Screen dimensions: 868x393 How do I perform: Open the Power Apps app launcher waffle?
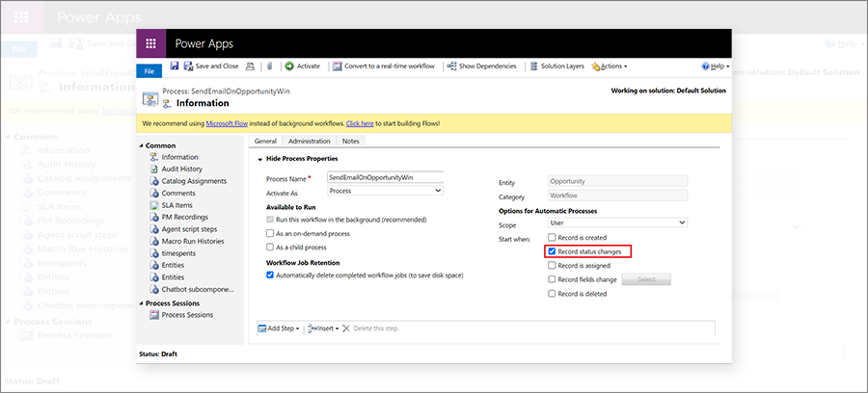coord(150,44)
